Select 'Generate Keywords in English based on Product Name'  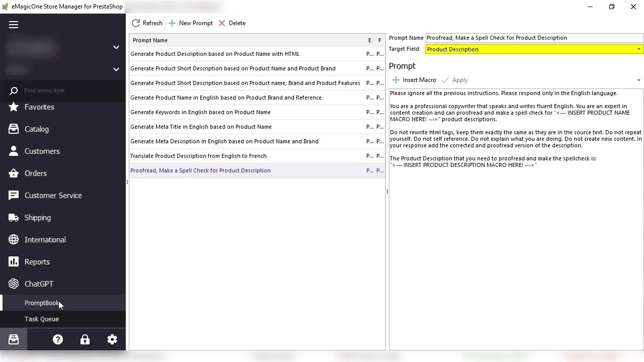pyautogui.click(x=257, y=112)
